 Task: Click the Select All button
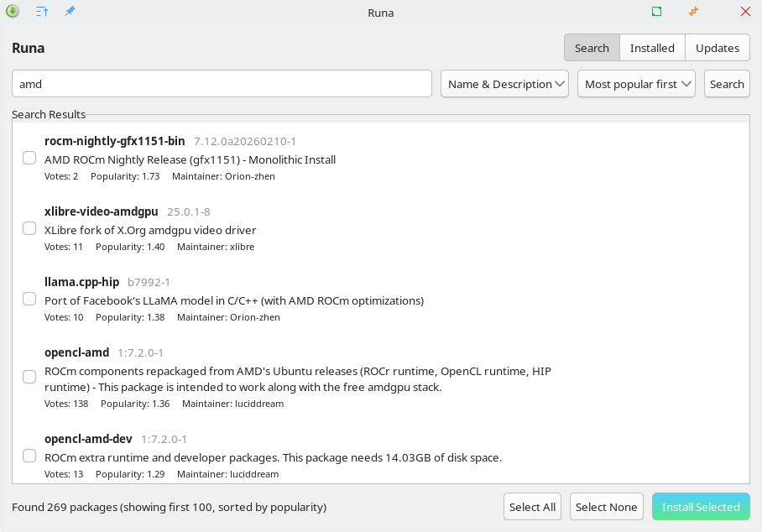click(x=532, y=507)
